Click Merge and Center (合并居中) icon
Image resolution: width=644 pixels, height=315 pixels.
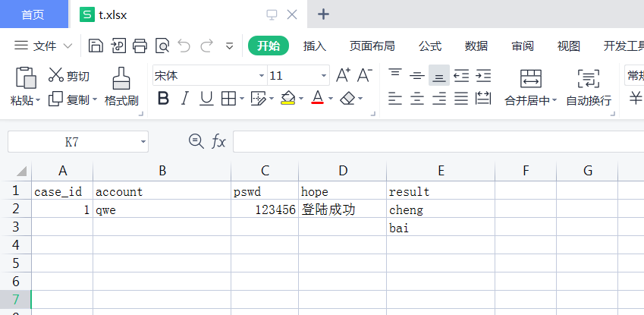(531, 78)
